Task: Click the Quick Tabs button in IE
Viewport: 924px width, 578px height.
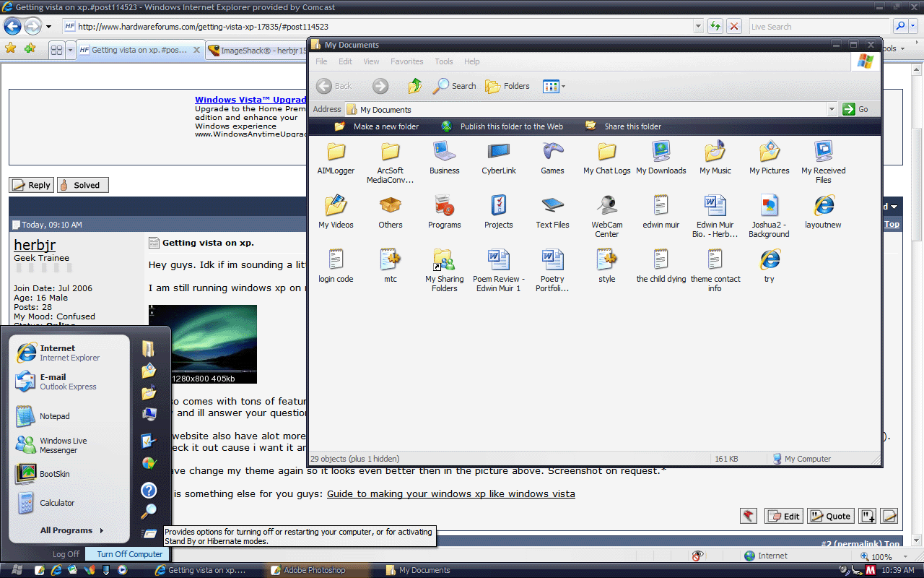Action: pyautogui.click(x=56, y=50)
